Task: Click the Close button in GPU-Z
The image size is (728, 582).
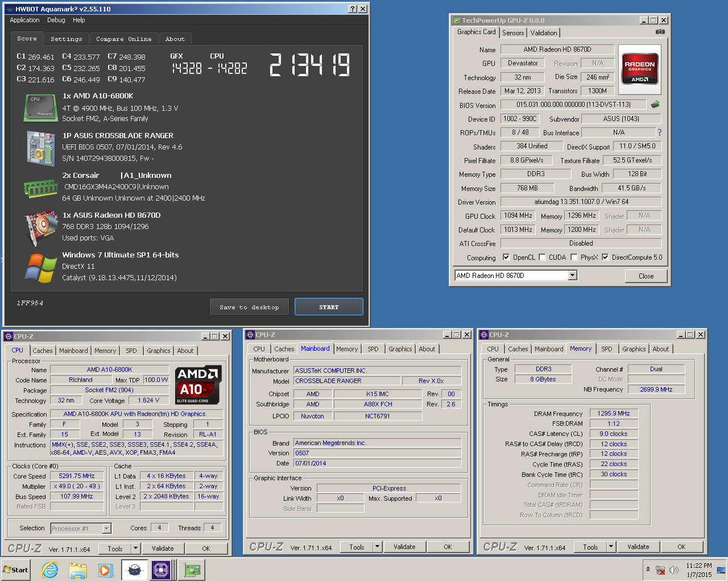Action: coord(646,276)
